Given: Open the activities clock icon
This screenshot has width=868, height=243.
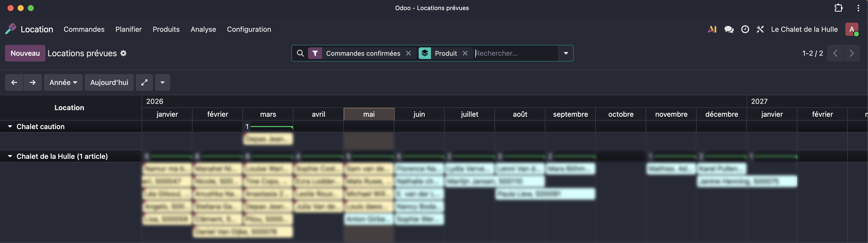Looking at the screenshot, I should tap(745, 29).
